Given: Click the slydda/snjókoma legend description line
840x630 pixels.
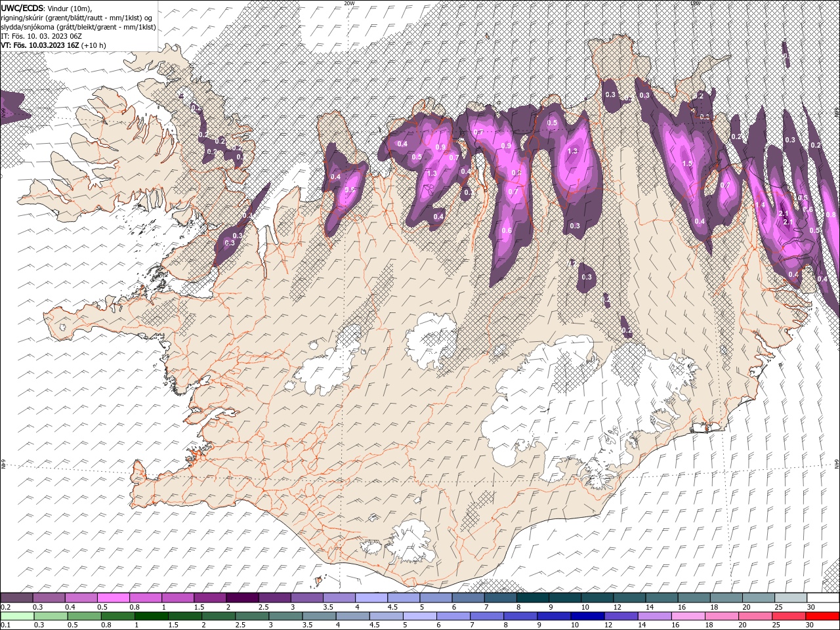Looking at the screenshot, I should [x=79, y=26].
